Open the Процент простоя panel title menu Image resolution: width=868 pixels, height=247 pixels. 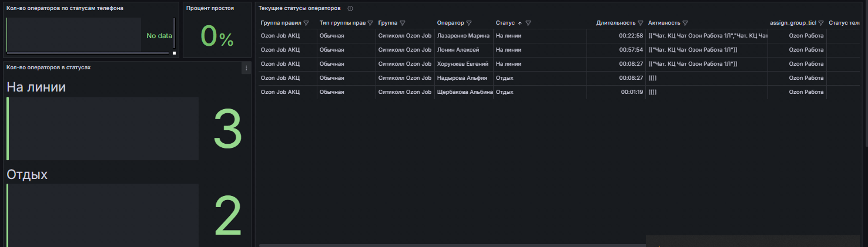pyautogui.click(x=210, y=8)
